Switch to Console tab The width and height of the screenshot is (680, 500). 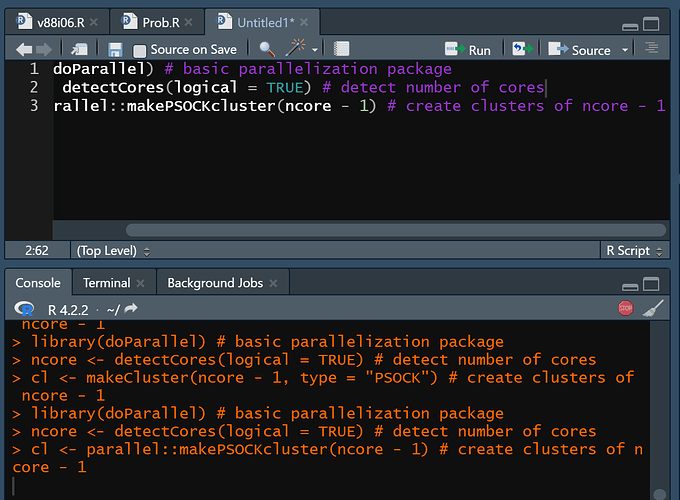click(x=38, y=283)
